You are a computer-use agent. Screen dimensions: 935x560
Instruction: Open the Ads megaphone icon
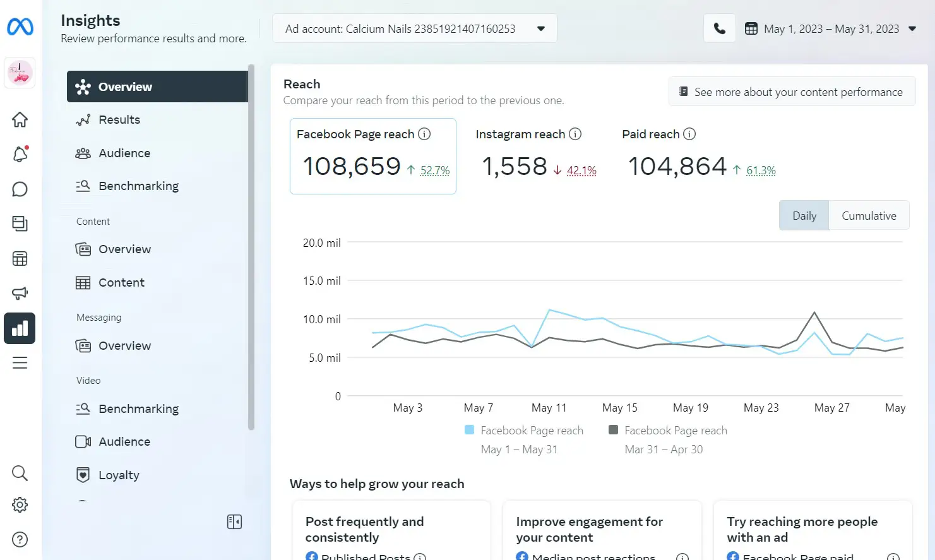tap(20, 293)
